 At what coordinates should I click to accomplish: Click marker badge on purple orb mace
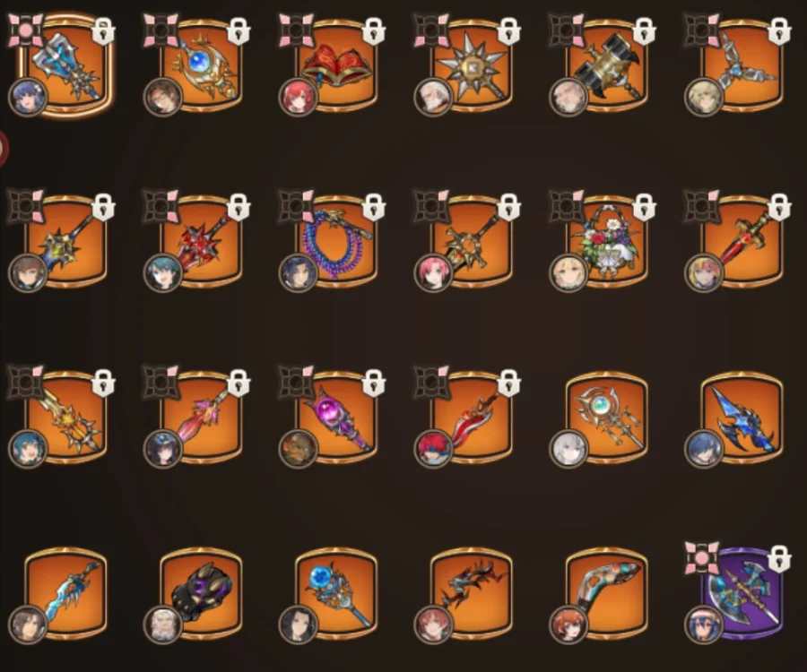point(296,382)
